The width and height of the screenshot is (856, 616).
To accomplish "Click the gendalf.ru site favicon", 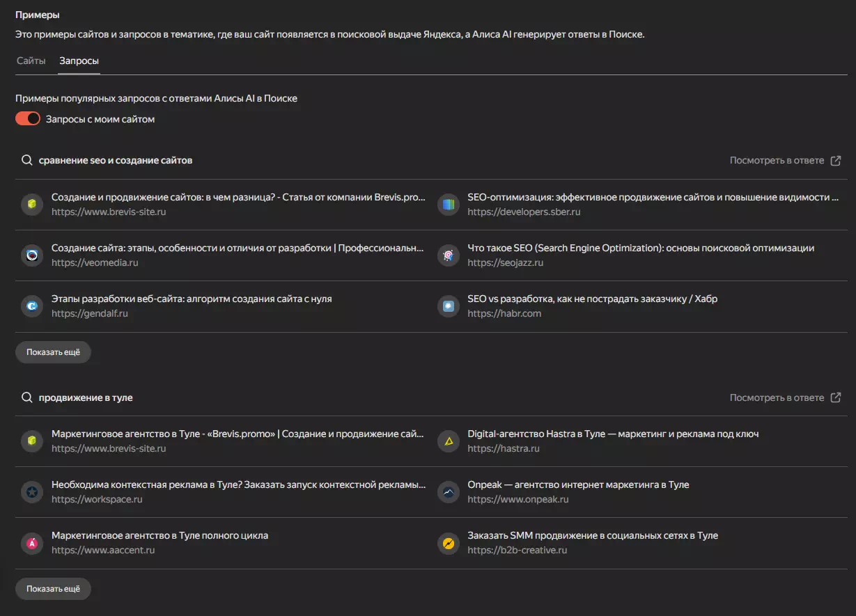I will (32, 306).
